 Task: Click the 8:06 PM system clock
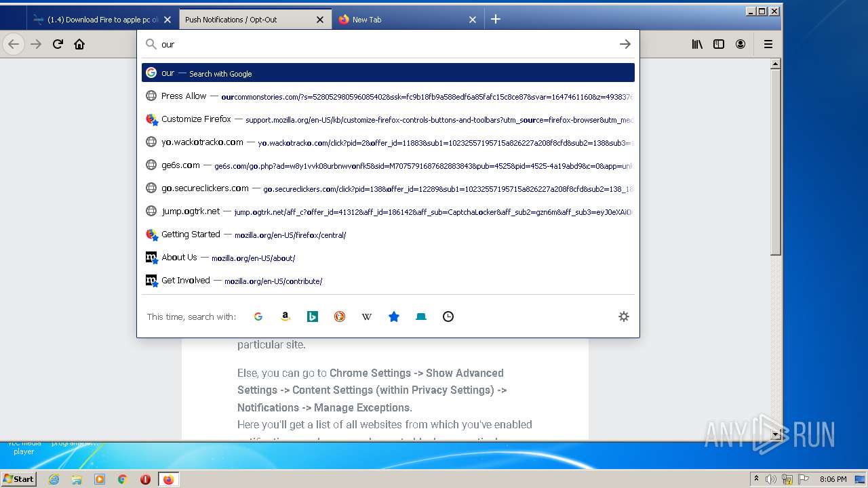pos(833,479)
